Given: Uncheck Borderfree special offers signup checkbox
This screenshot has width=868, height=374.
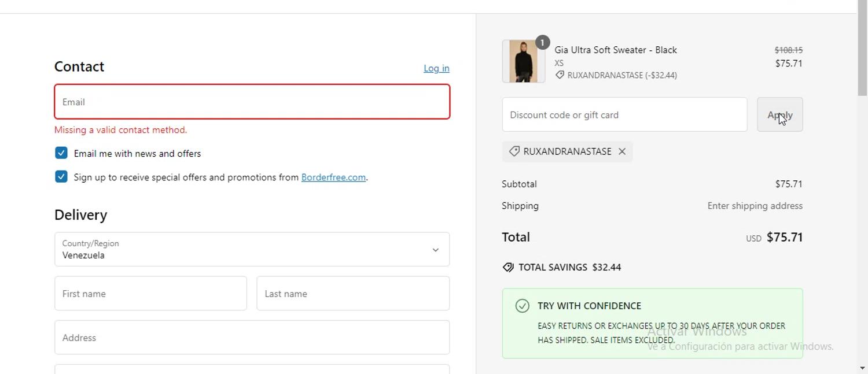Looking at the screenshot, I should pos(61,177).
